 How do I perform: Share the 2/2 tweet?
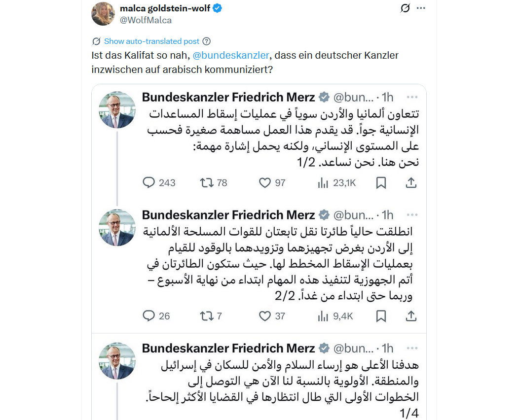411,316
